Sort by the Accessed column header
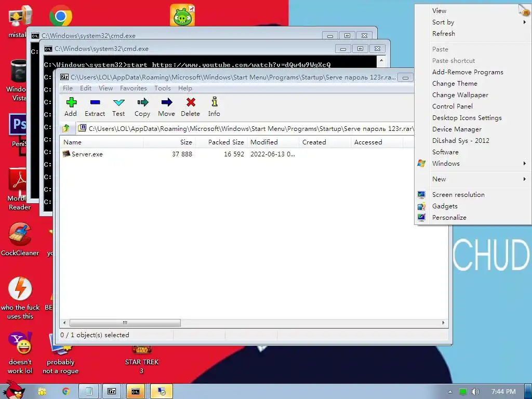This screenshot has width=532, height=399. 377,142
